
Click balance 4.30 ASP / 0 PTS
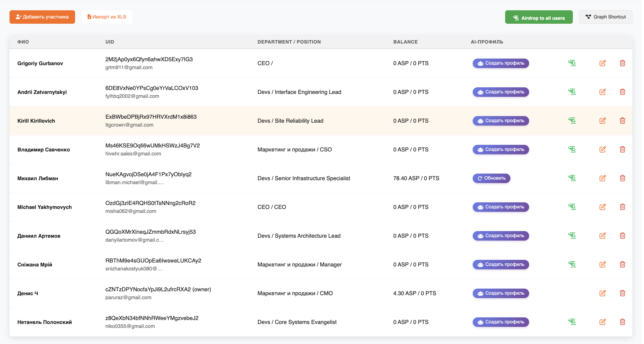point(414,293)
